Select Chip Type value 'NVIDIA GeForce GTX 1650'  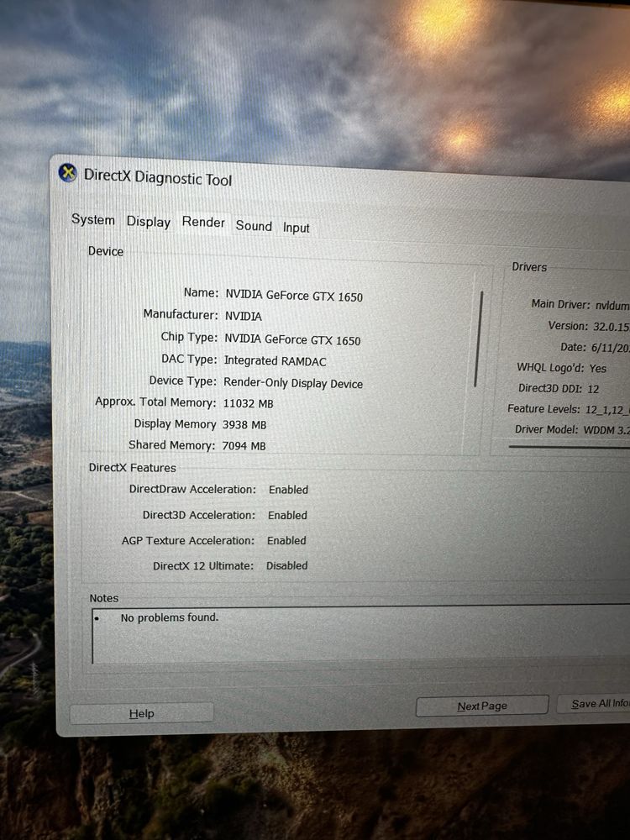point(292,339)
